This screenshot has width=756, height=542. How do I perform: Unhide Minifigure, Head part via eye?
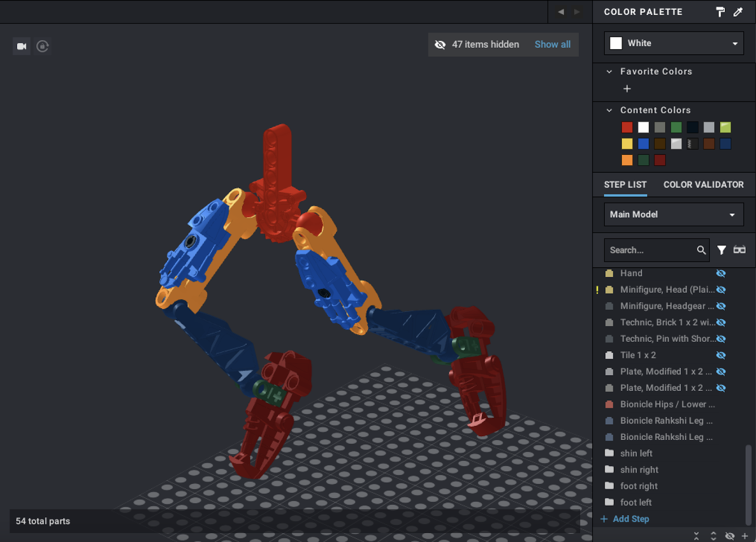click(721, 290)
